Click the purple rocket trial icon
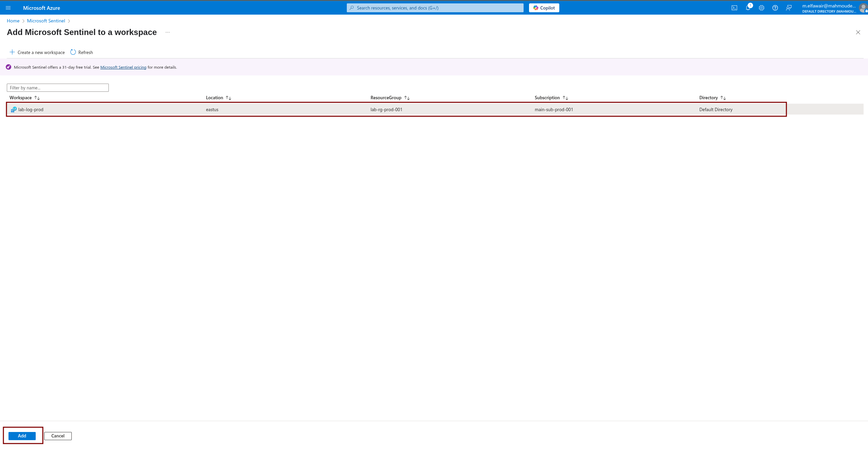868x450 pixels. (8, 67)
